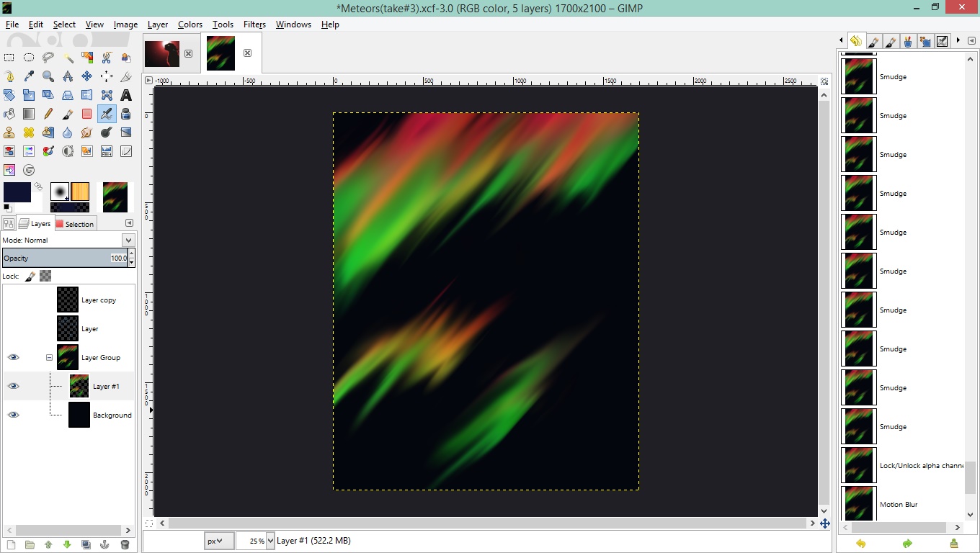Screen dimensions: 980x553
Task: Select the Color Picker eyedropper tool
Action: pos(29,76)
